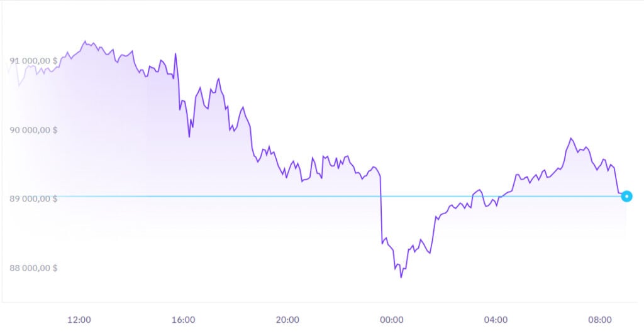
Task: Select the 89 000,00 $ price label
Action: (x=33, y=198)
